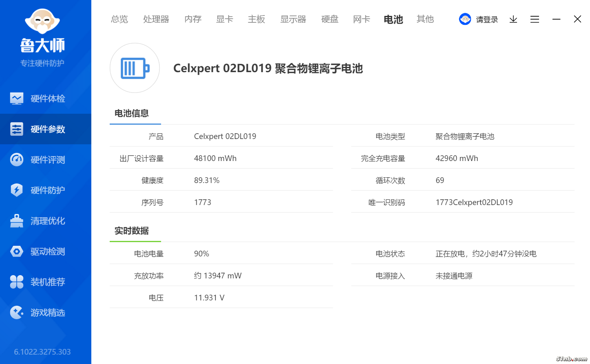The height and width of the screenshot is (364, 590).
Task: Click the 硬件体检 menu label
Action: 48,99
